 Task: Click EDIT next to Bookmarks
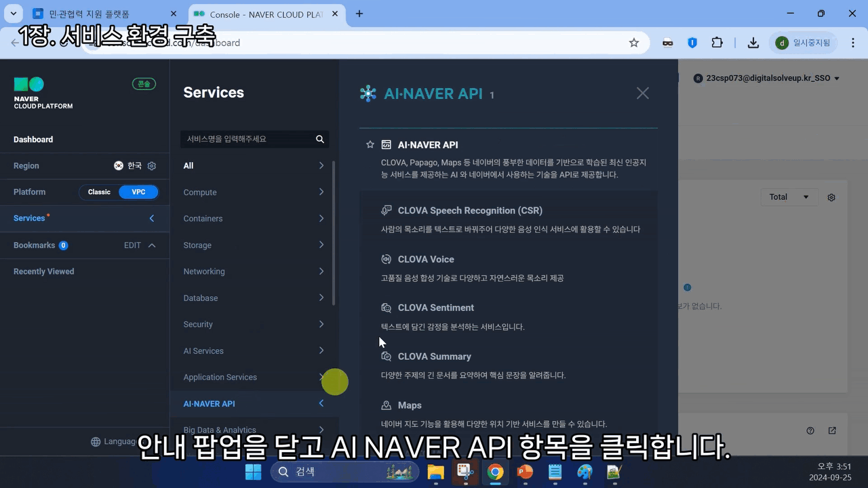(132, 245)
